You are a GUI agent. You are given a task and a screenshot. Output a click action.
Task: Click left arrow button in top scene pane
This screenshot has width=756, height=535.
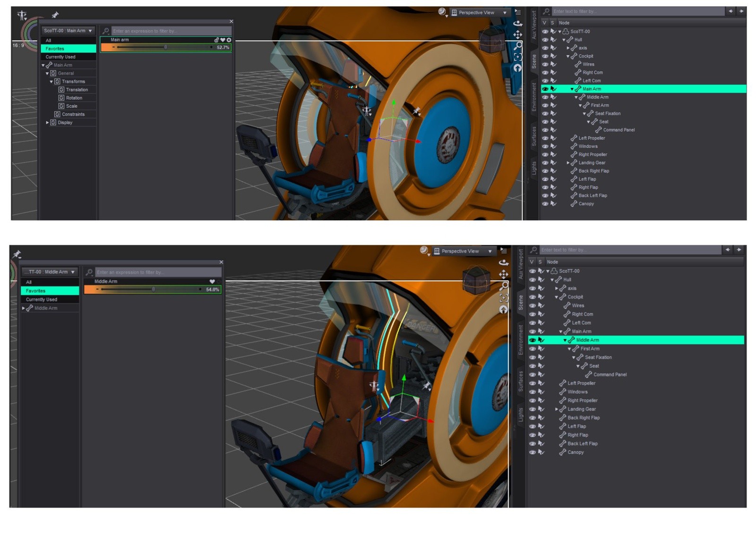click(730, 11)
